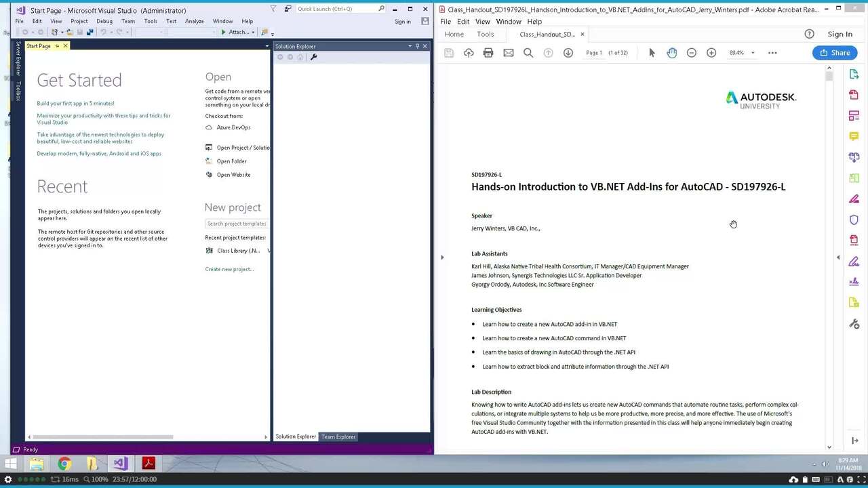The width and height of the screenshot is (868, 488).
Task: Open the three-dots more tools menu
Action: (772, 53)
